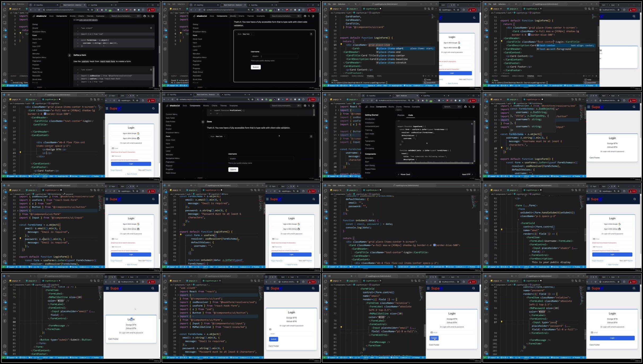
Task: Click new terminal plus above the place-items window's terminal
Action: tap(423, 76)
